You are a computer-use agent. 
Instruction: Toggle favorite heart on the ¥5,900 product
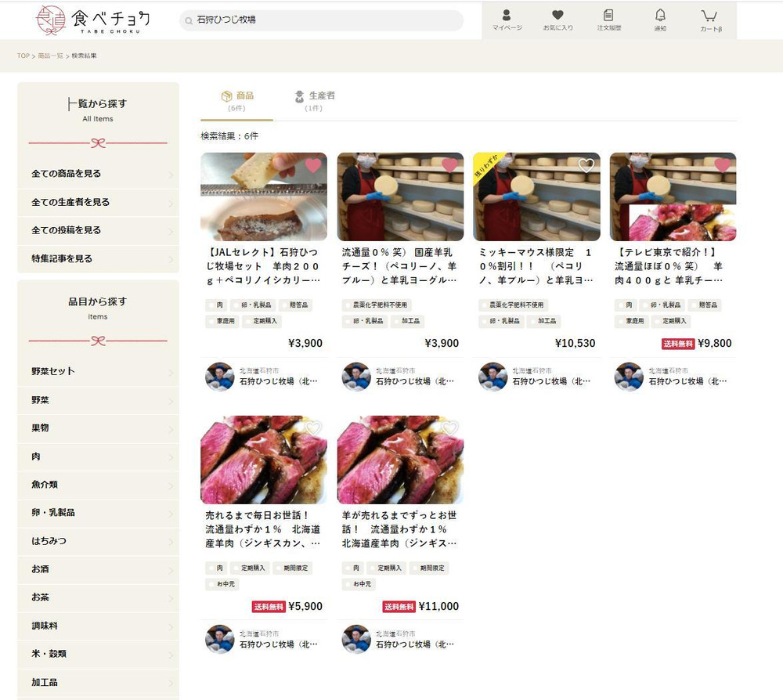point(313,428)
